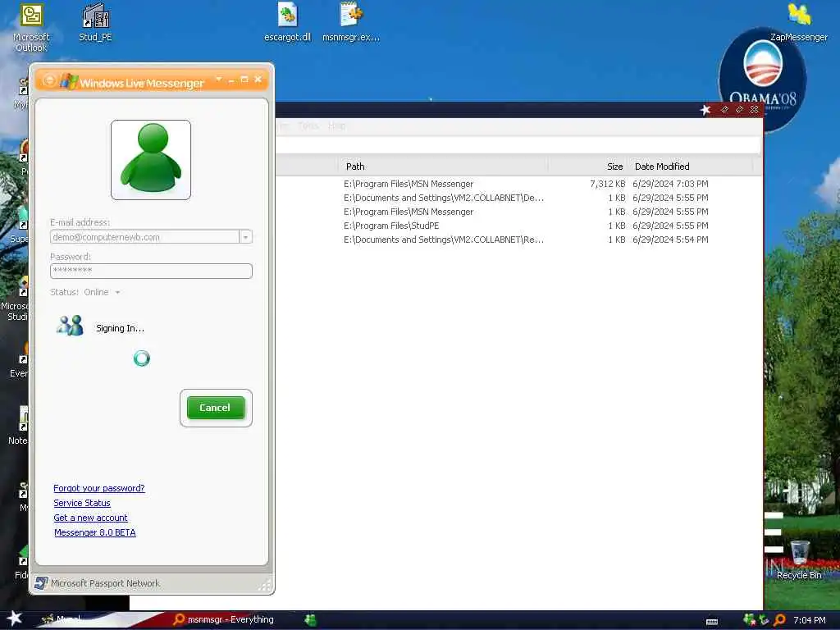The height and width of the screenshot is (630, 840).
Task: Click the 6/29/2024 7:03 PM date cell
Action: pos(670,184)
